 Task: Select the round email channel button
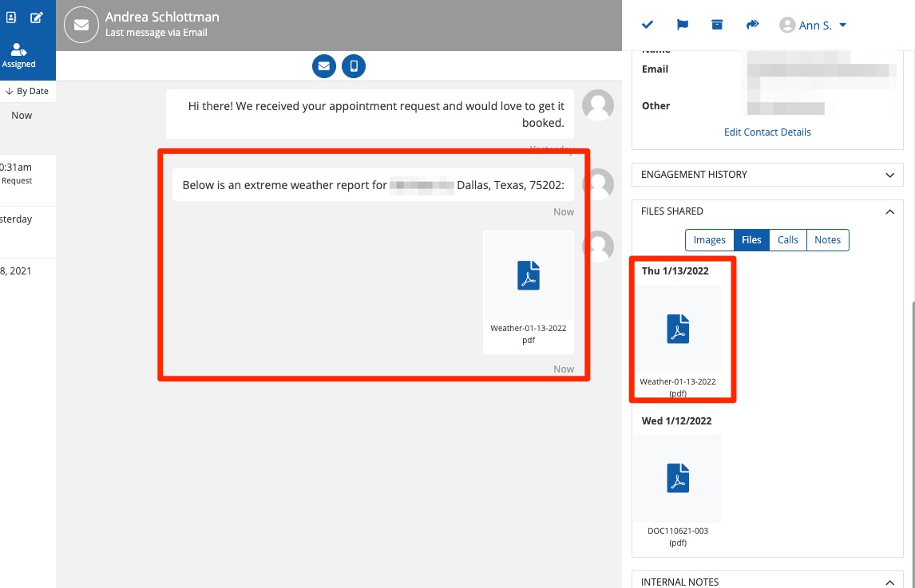point(323,65)
